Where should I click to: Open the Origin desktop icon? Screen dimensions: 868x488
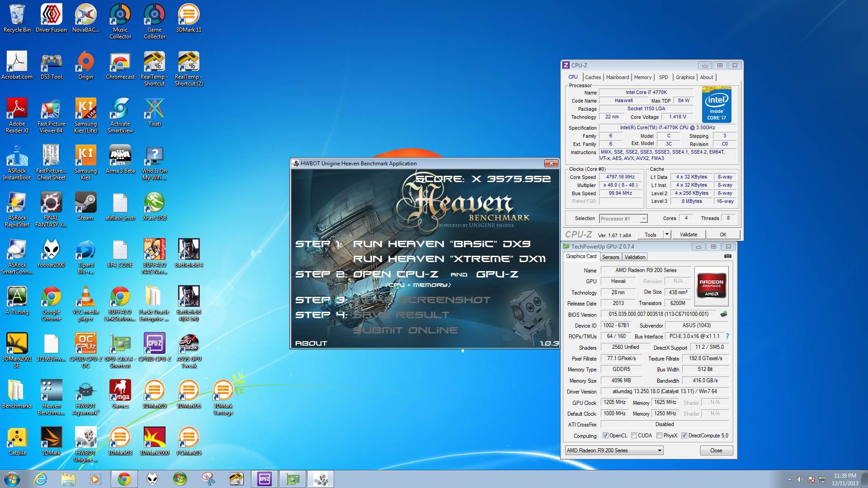point(85,65)
